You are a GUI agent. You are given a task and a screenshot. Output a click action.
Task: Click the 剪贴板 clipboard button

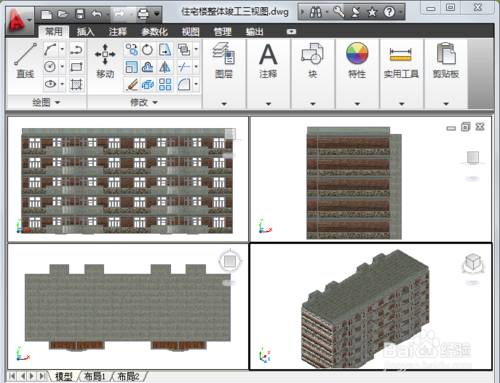tap(446, 60)
